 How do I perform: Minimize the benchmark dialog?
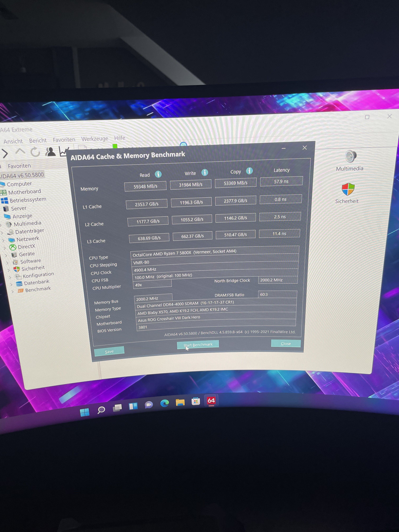pyautogui.click(x=284, y=149)
